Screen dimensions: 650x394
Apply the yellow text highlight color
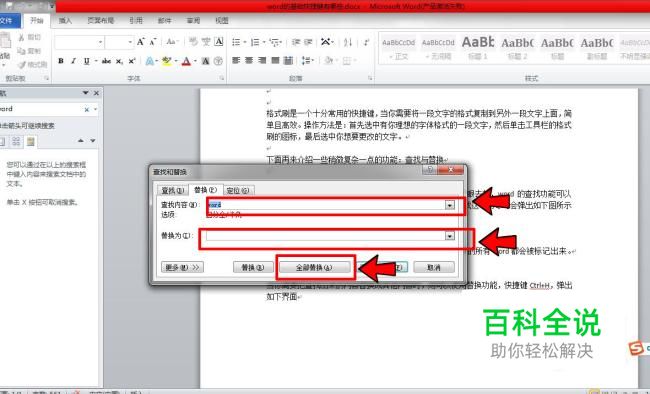pos(167,61)
